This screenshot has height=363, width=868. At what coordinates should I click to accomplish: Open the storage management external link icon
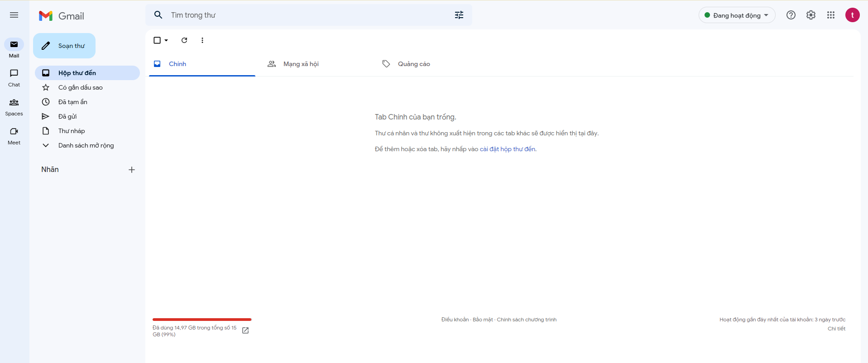pos(245,330)
